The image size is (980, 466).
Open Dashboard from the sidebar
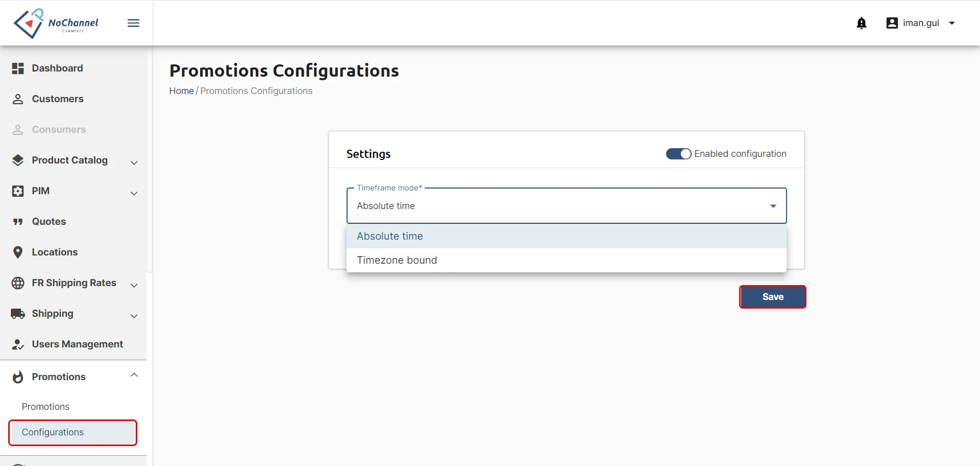coord(57,68)
